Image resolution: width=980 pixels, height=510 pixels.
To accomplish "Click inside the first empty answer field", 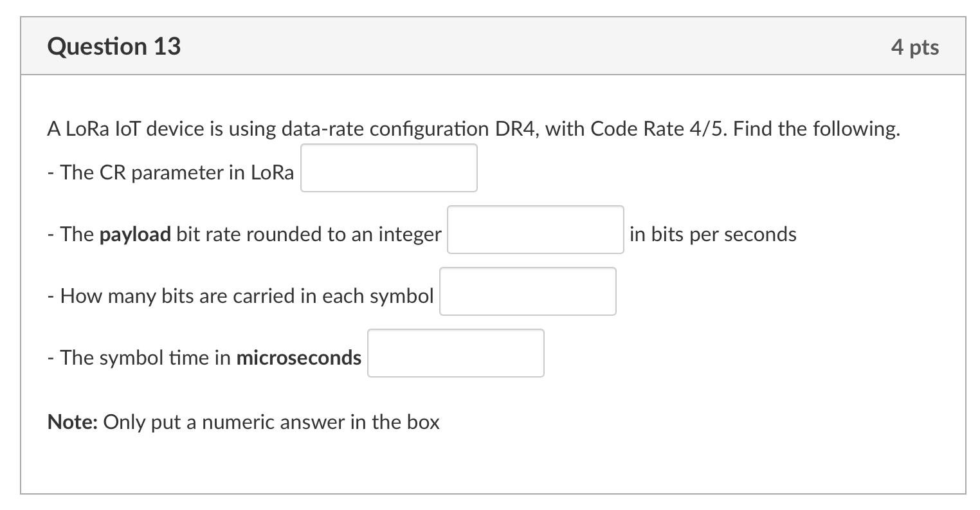I will [x=388, y=168].
